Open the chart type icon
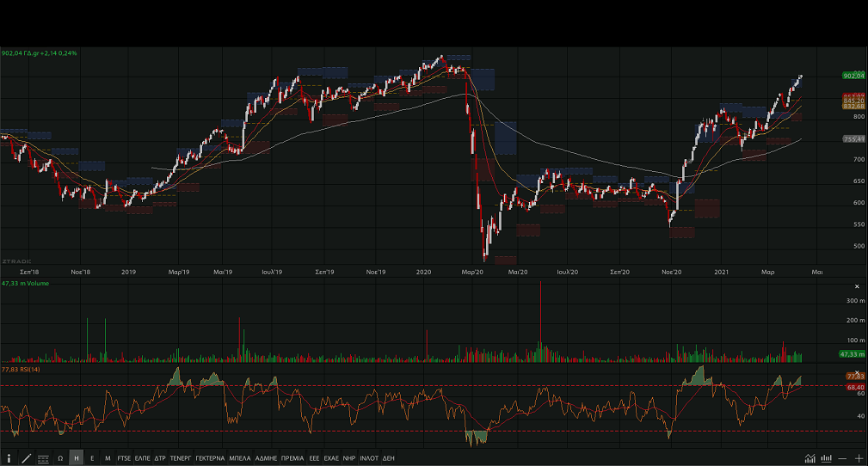The image size is (868, 466). coord(810,458)
